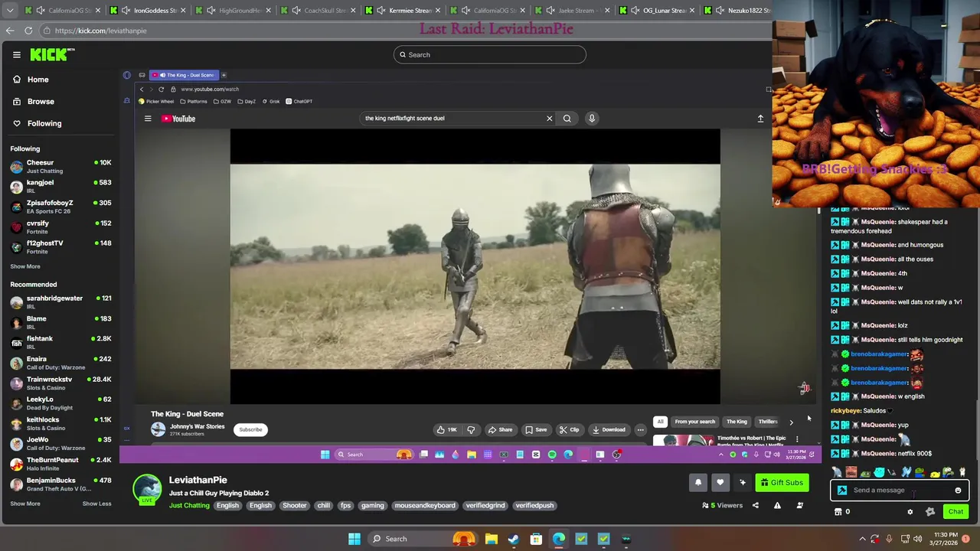This screenshot has width=980, height=551.
Task: Follow LeviathanPie with heart button
Action: (x=720, y=482)
